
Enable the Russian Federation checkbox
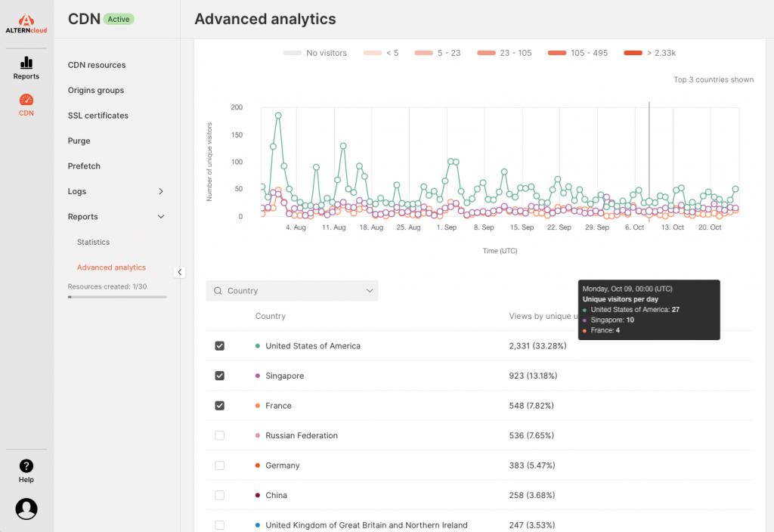click(x=220, y=435)
